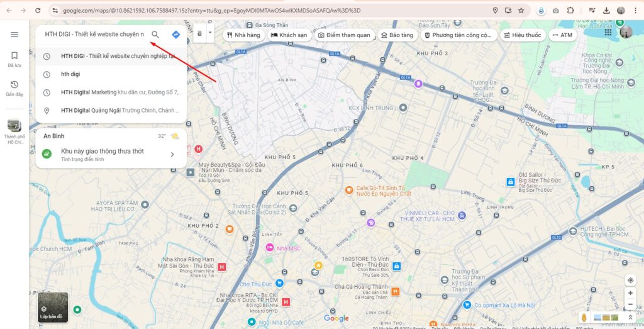Expand the dropdown arrow beside the print icon
The height and width of the screenshot is (329, 644).
click(x=210, y=32)
